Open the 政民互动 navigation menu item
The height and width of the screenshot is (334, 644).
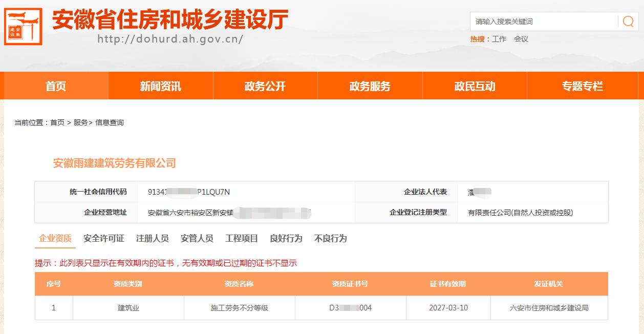475,86
